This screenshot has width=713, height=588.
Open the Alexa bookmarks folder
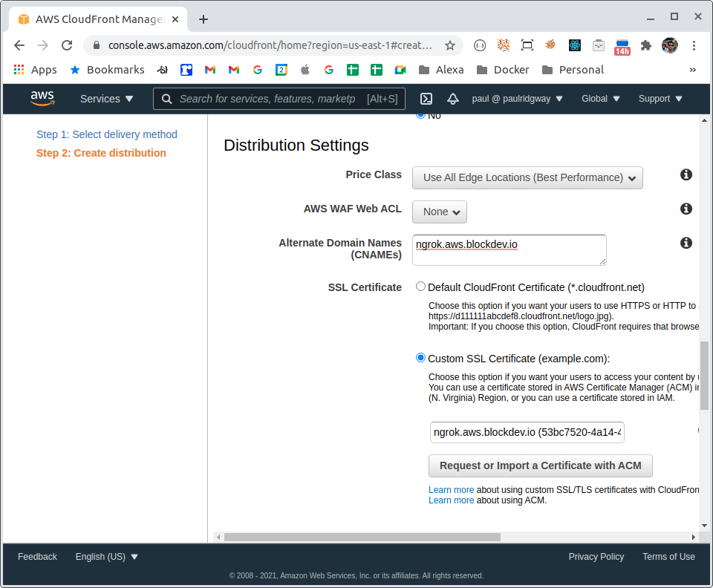click(x=441, y=70)
